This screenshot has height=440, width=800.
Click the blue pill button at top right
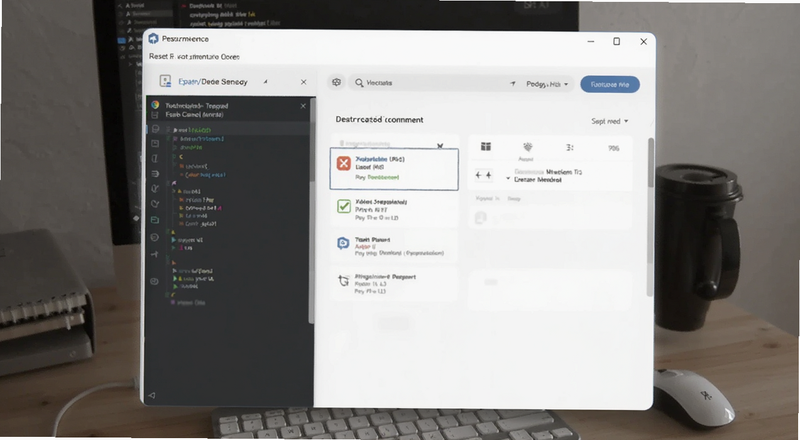(610, 84)
